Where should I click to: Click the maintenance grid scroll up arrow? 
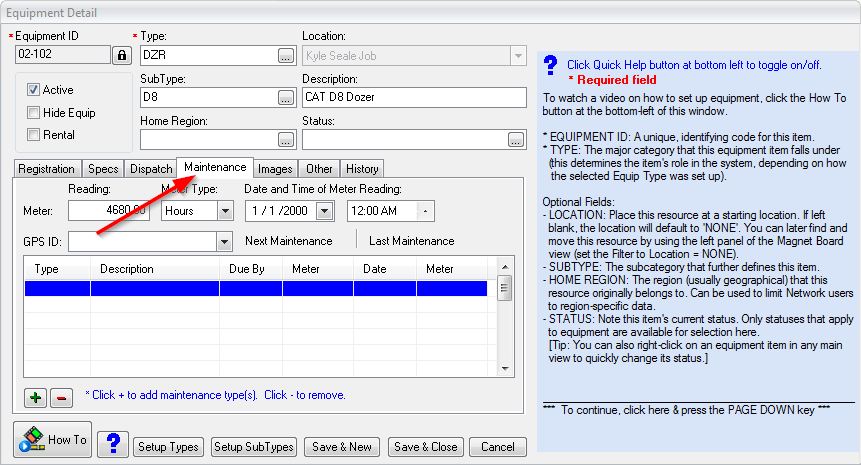505,266
